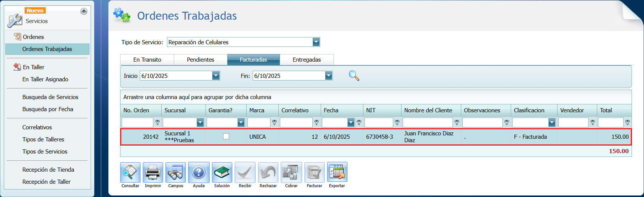Open the Ayuda help icon
Viewport: 644px width, 197px height.
click(199, 172)
